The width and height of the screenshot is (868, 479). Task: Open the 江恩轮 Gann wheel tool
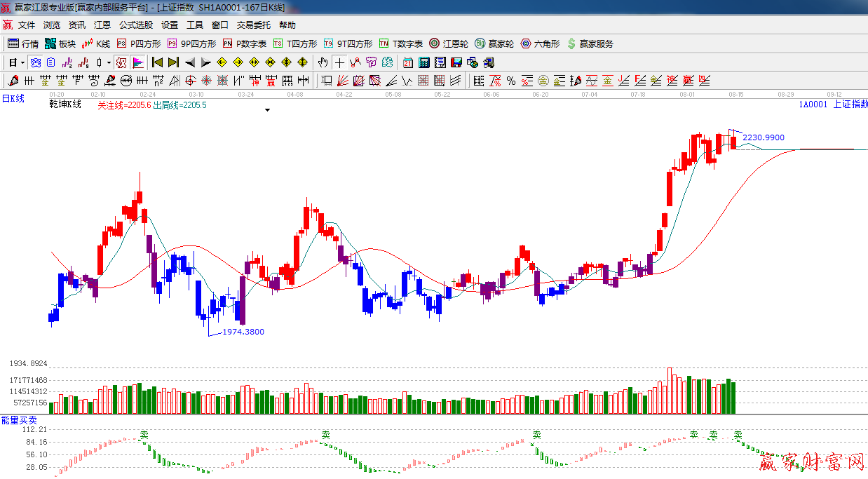449,43
